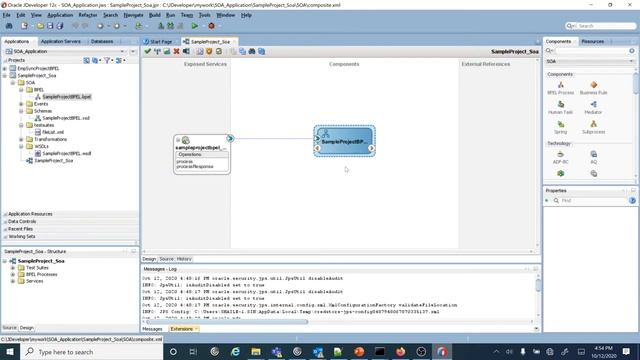The height and width of the screenshot is (360, 640).
Task: Select the sampleprojectbpel exposed service box
Action: pyautogui.click(x=202, y=154)
